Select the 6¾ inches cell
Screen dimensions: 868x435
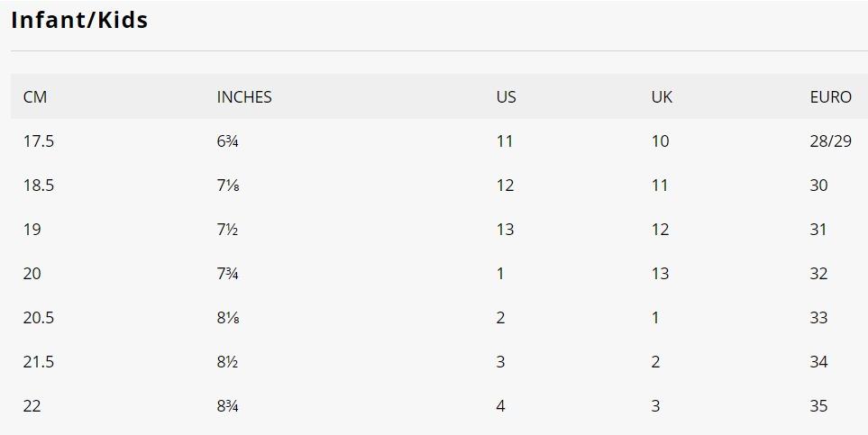[x=227, y=141]
